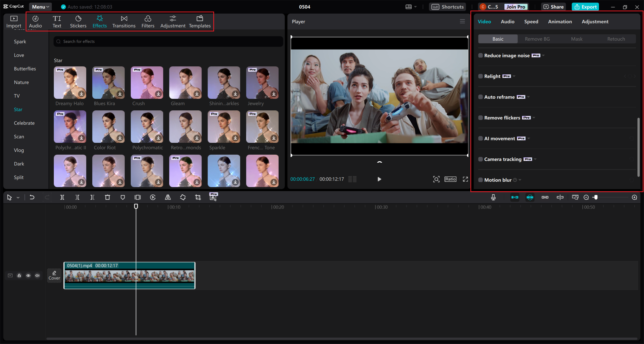Drag the timeline playhead marker
This screenshot has width=644, height=344.
tap(136, 206)
